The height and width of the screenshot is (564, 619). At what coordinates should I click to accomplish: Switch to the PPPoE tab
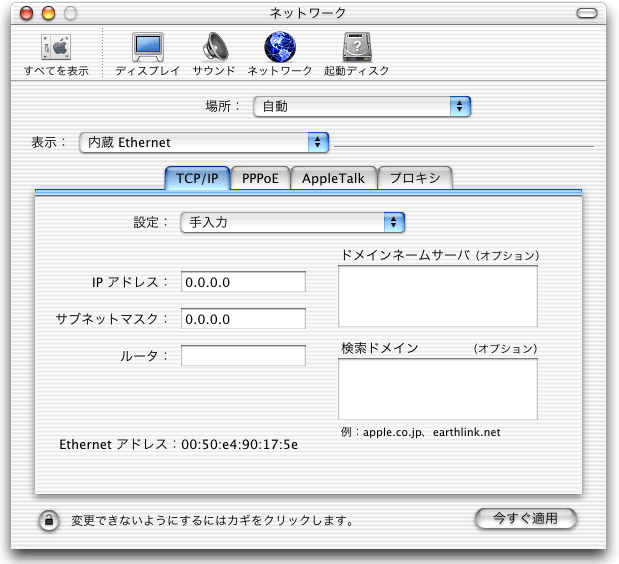click(x=260, y=178)
